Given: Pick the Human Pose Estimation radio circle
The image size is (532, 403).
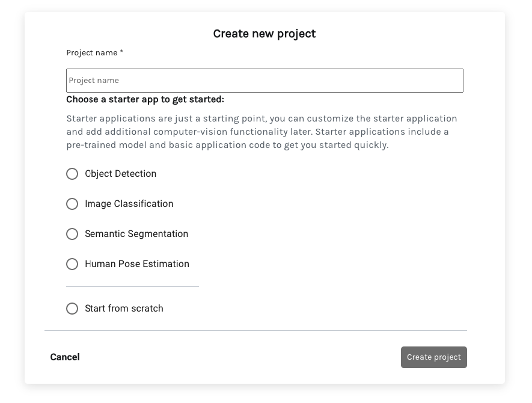Looking at the screenshot, I should tap(72, 264).
